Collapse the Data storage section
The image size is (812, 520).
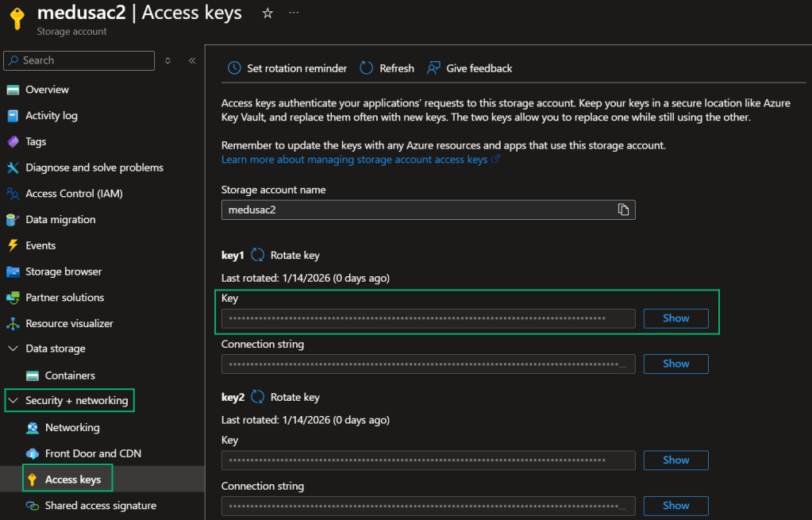click(x=13, y=349)
